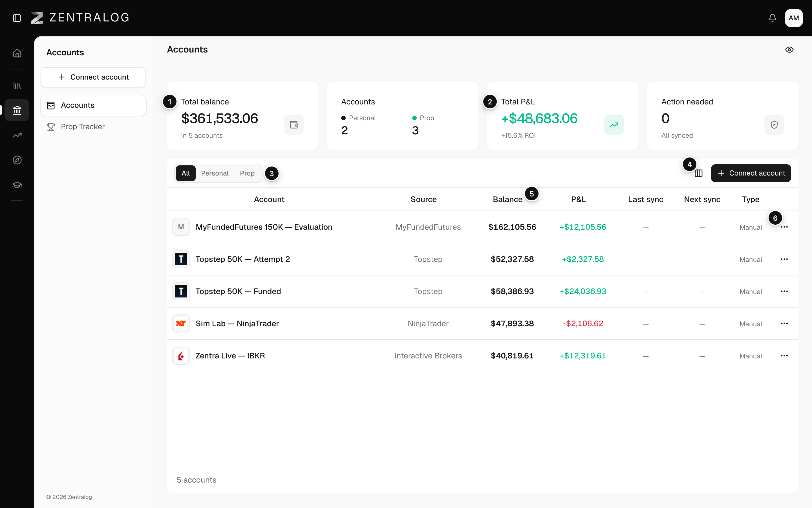Go to the Home rail icon

click(17, 53)
